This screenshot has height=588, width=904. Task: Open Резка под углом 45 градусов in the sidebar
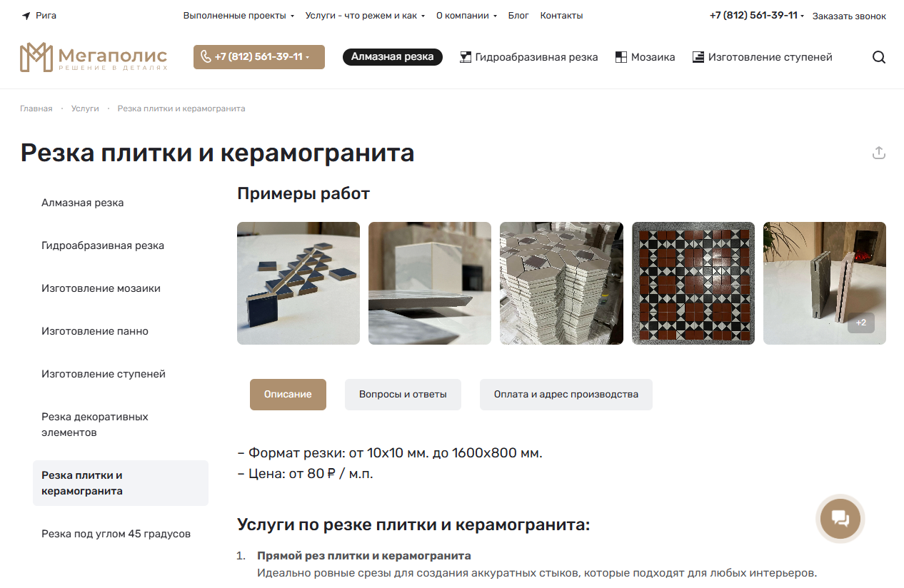(x=116, y=534)
